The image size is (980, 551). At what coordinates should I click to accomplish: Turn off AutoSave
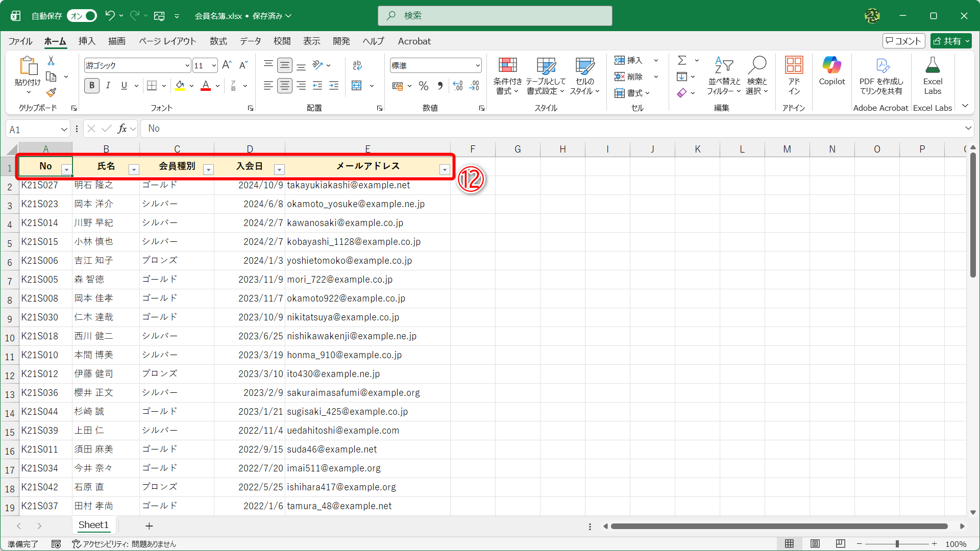point(82,16)
